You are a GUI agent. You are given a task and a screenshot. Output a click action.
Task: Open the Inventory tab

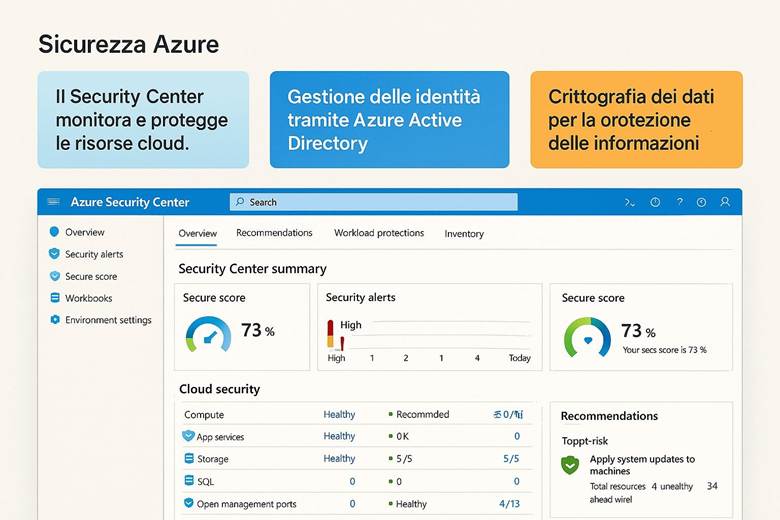464,234
